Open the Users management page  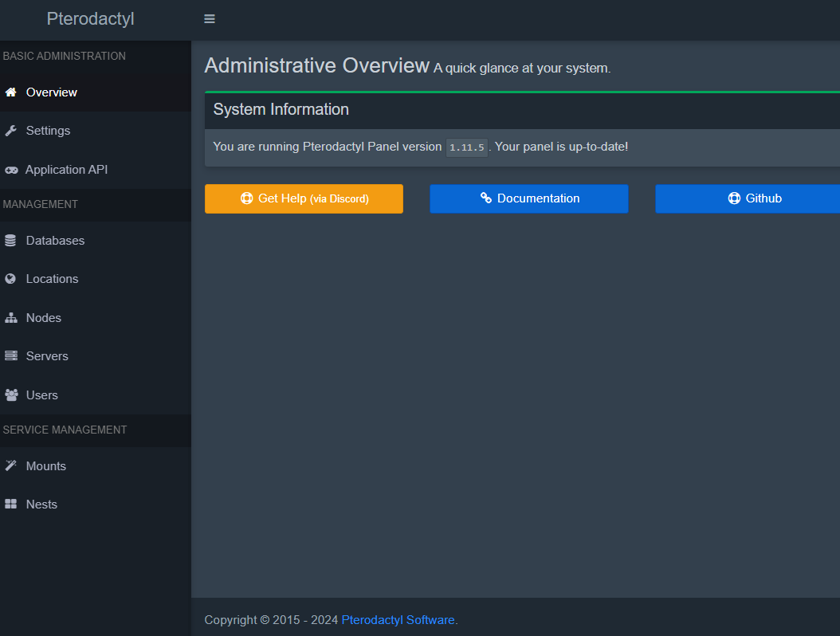[96, 395]
